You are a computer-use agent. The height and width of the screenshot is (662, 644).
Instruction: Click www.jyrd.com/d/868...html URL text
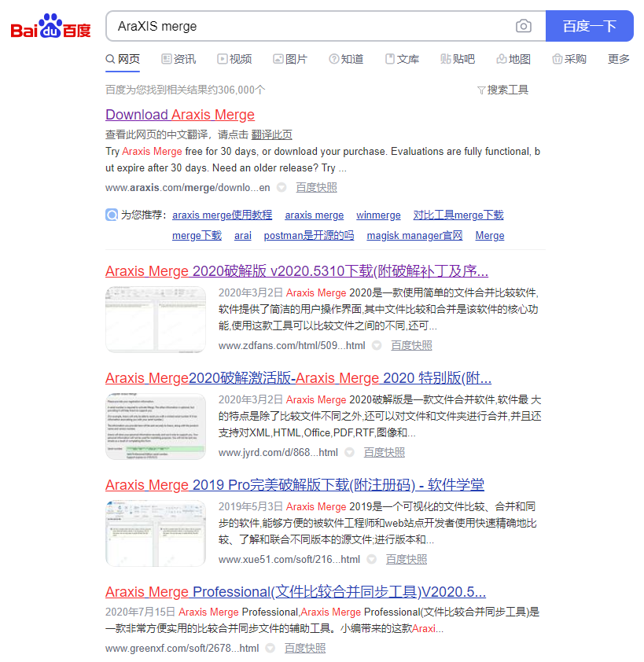click(278, 453)
